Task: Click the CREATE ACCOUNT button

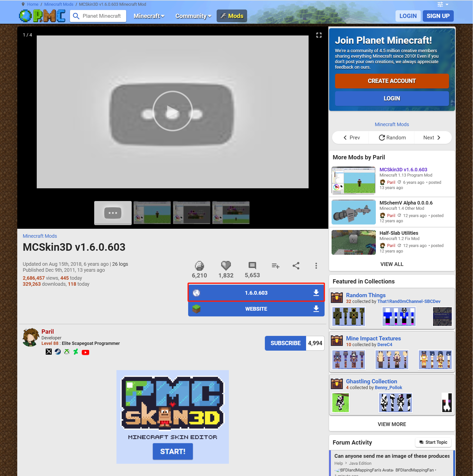Action: [x=392, y=81]
